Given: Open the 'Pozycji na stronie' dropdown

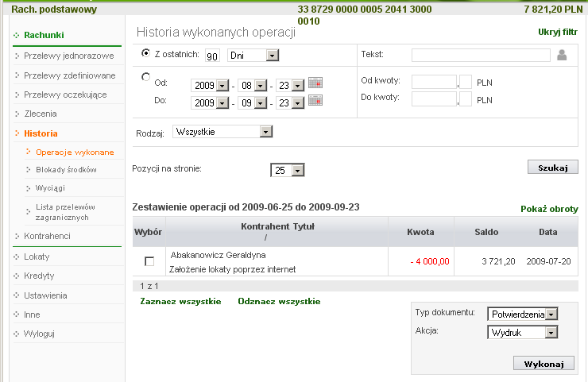Looking at the screenshot, I should 288,170.
